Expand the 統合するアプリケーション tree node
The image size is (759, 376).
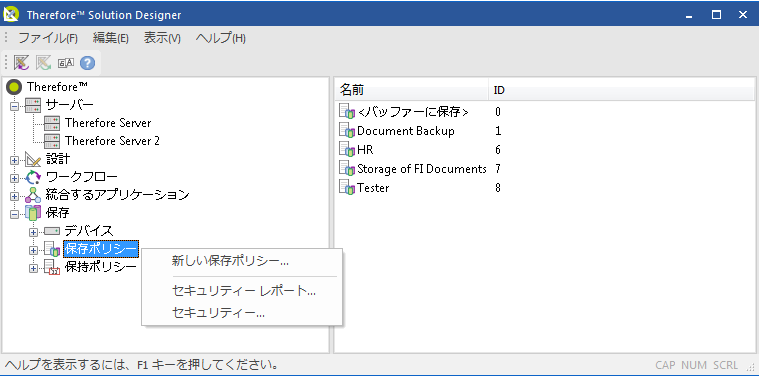tap(15, 196)
